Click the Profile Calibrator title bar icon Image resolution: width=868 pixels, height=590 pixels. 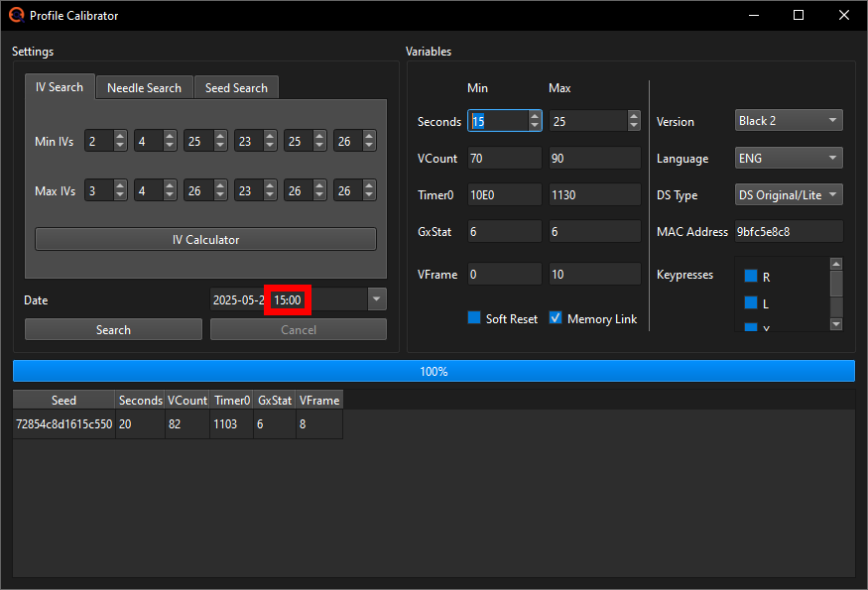[17, 15]
